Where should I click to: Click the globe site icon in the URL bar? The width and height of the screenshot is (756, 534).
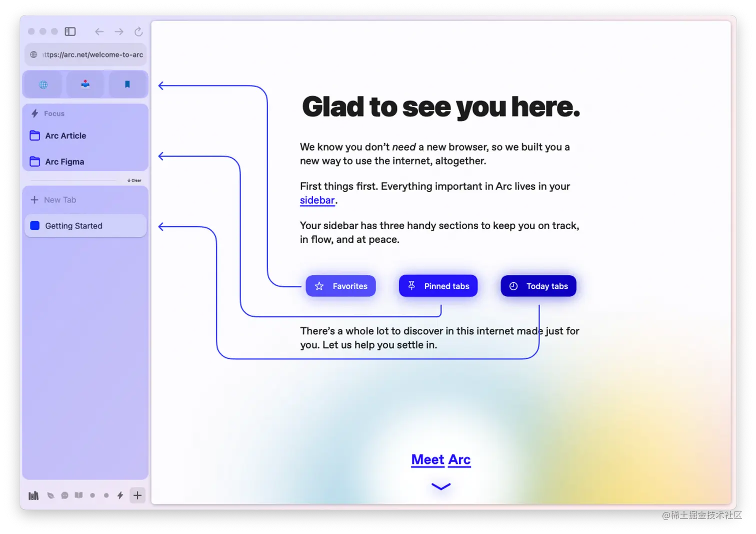click(33, 55)
